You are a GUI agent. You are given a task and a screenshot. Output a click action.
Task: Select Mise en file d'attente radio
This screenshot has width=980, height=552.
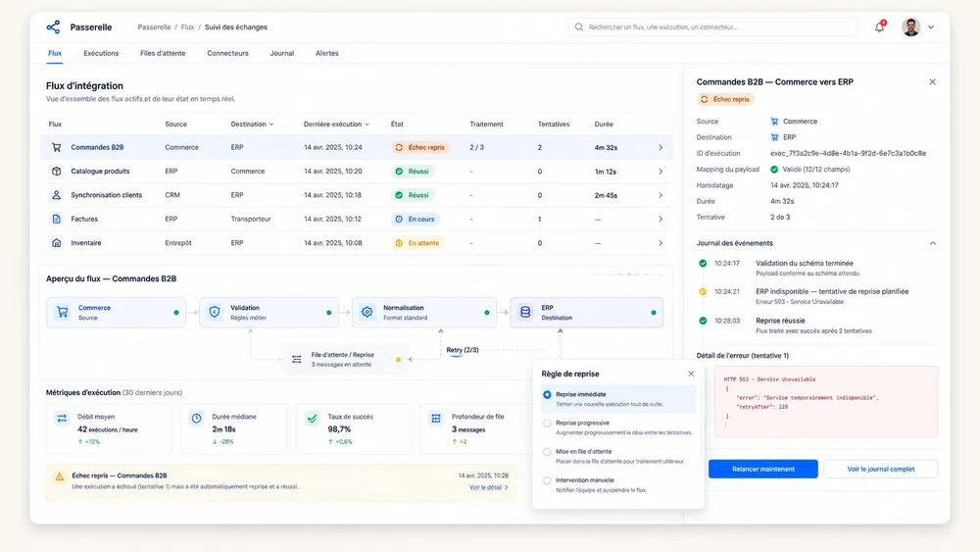click(547, 452)
